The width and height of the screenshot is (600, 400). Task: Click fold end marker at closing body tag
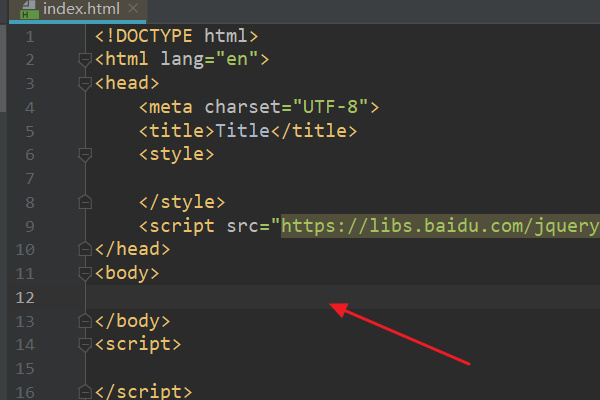click(x=85, y=321)
